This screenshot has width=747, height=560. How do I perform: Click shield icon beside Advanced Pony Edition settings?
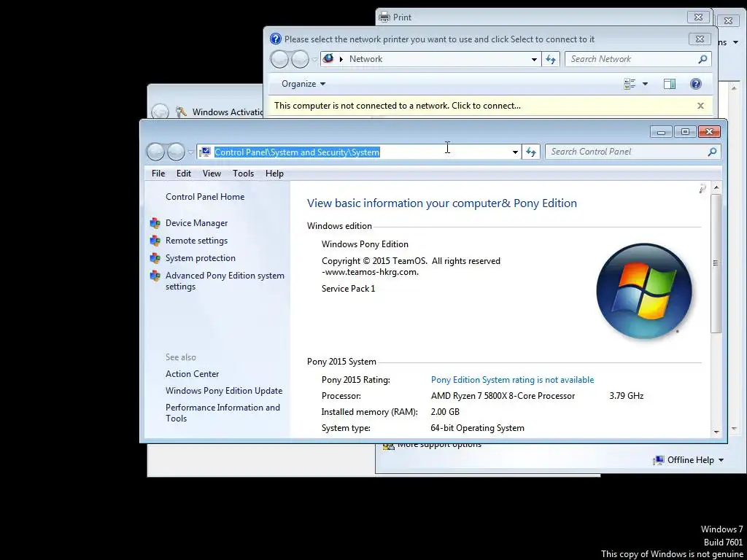tap(155, 276)
